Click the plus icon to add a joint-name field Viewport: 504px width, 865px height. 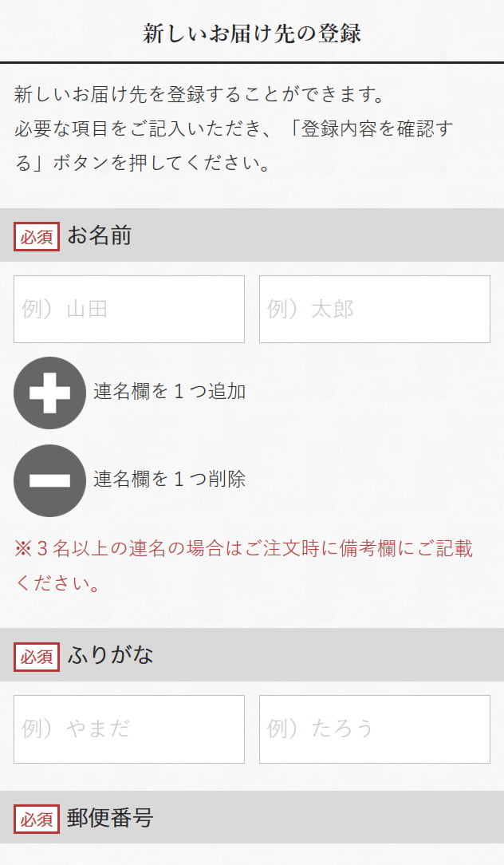click(x=49, y=393)
